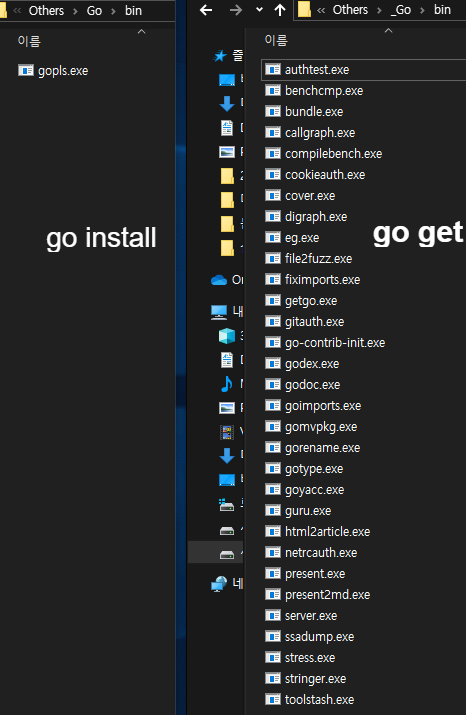Click the cover.exe file icon

[273, 196]
